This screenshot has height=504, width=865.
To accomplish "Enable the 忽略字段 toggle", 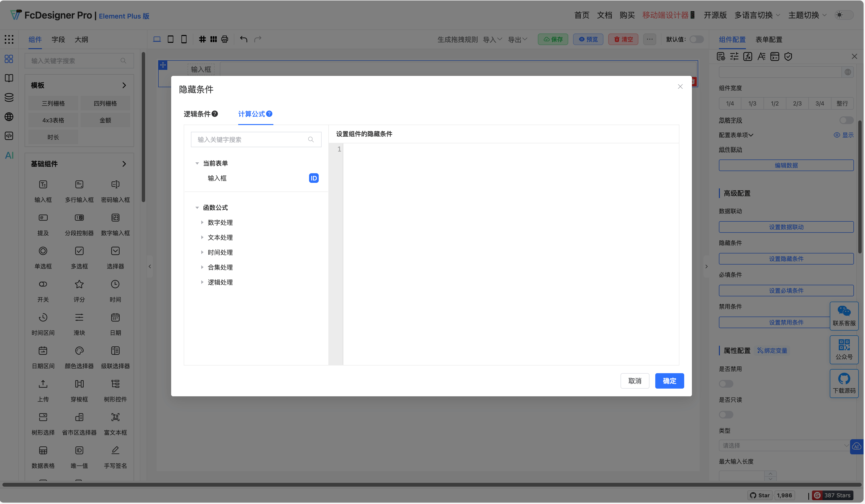I will point(846,120).
